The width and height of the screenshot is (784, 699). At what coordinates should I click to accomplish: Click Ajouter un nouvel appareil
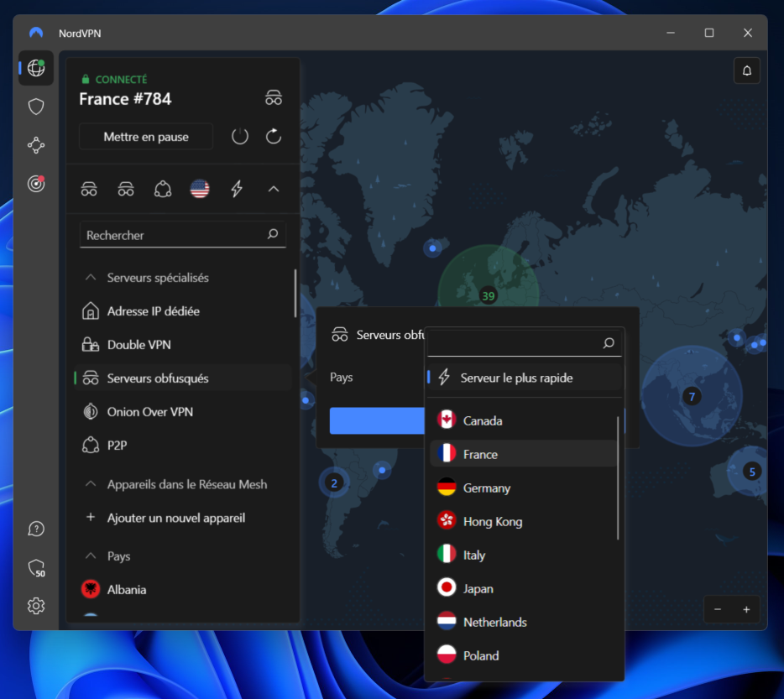tap(183, 518)
